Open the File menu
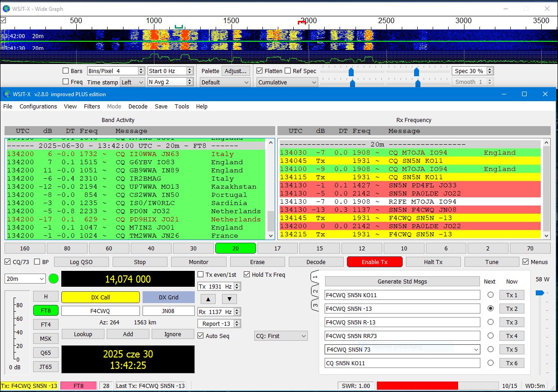 click(8, 106)
